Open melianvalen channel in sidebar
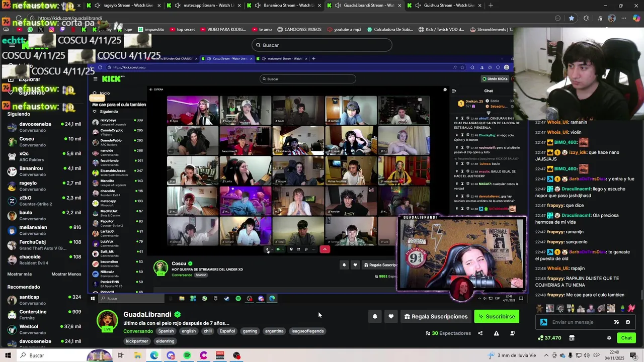The height and width of the screenshot is (362, 644). tap(44, 230)
